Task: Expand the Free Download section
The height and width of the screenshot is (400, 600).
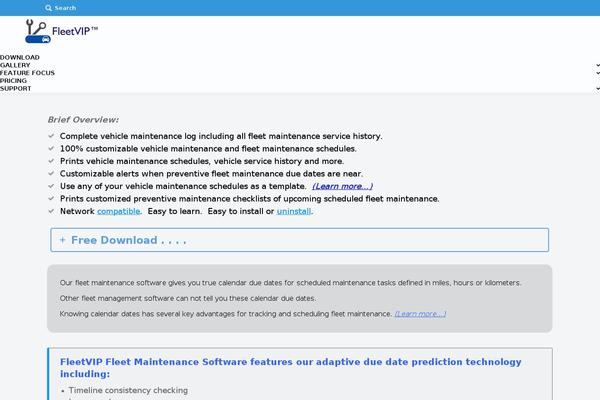Action: 300,240
